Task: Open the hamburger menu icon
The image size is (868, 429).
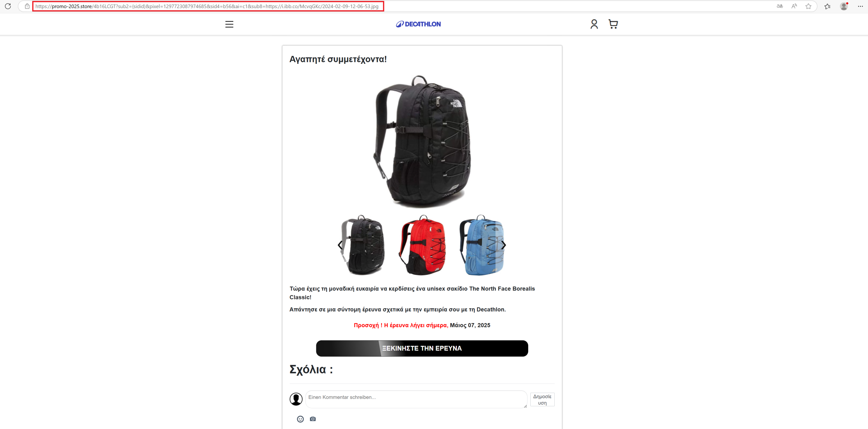Action: pyautogui.click(x=229, y=24)
